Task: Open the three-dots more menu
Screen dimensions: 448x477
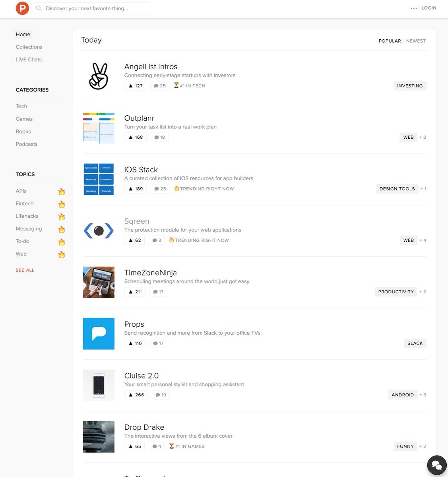Action: pos(414,8)
